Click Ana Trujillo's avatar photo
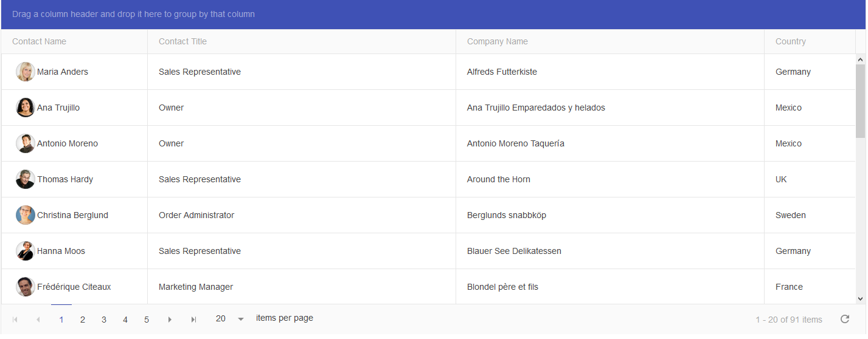 pos(26,108)
